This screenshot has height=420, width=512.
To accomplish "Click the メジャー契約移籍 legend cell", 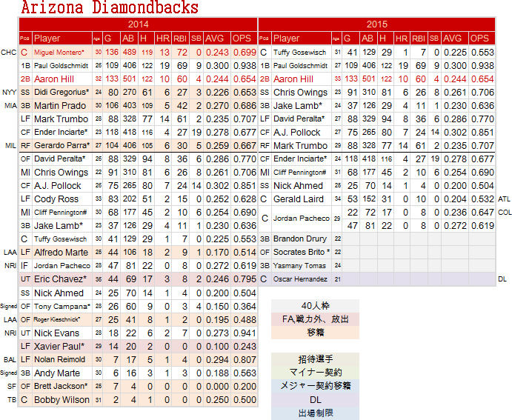I will [315, 386].
